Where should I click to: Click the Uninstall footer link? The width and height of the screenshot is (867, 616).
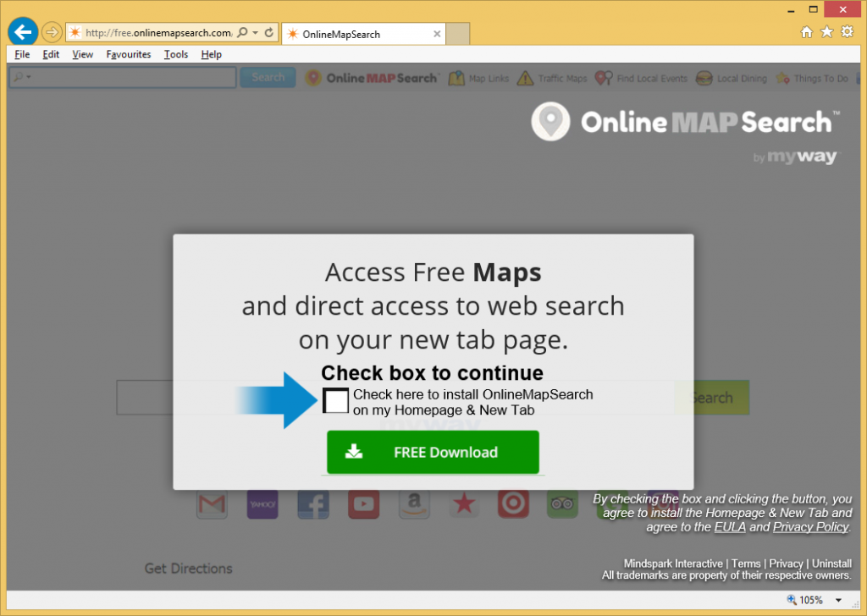click(831, 564)
